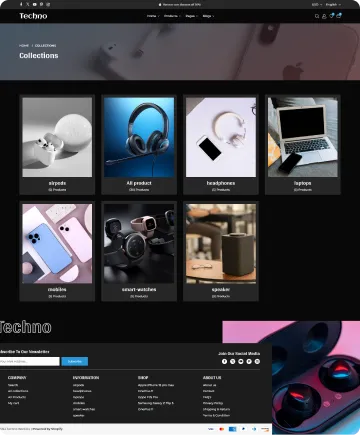Open the YouTube icon in the top bar
The image size is (360, 435).
point(34,4)
